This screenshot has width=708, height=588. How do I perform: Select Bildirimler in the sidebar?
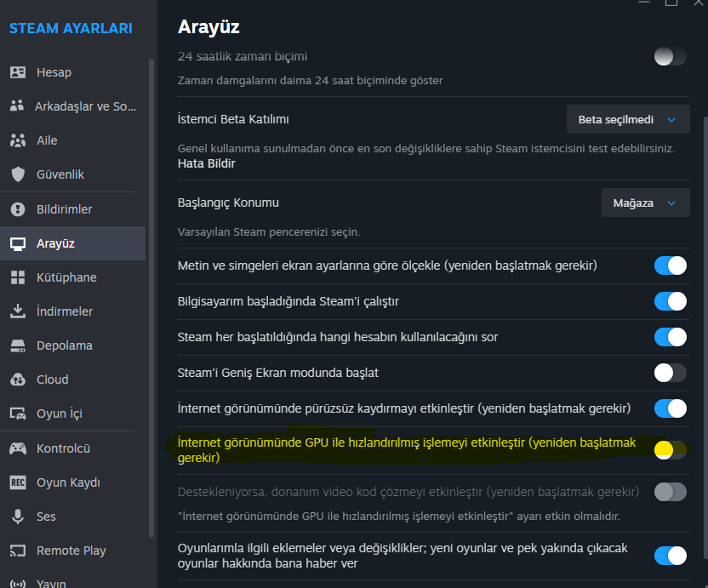point(72,209)
